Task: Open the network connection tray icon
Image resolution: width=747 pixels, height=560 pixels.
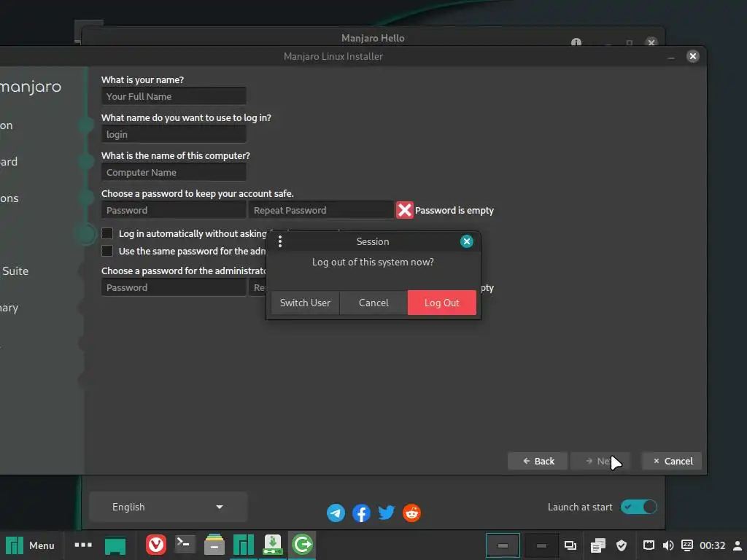Action: pyautogui.click(x=649, y=545)
